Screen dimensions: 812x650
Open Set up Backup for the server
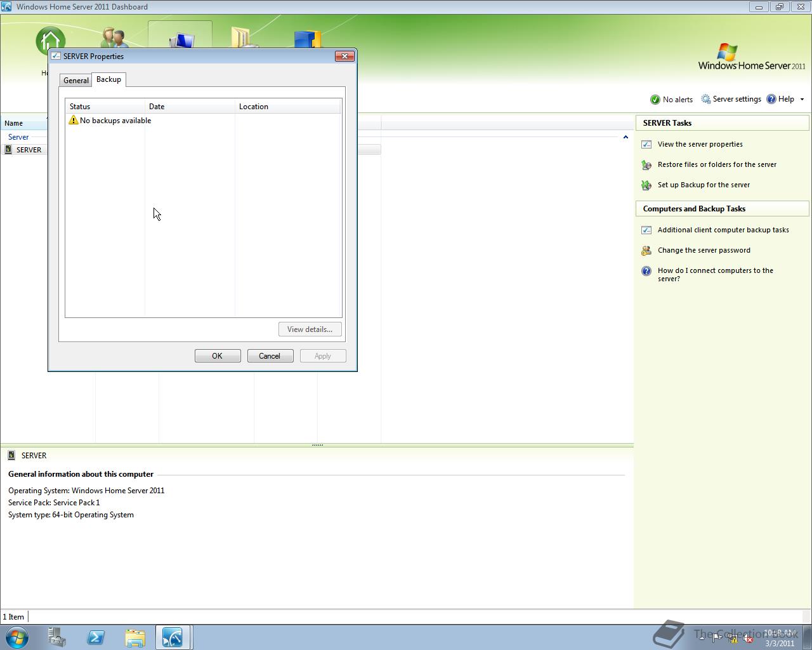tap(704, 185)
